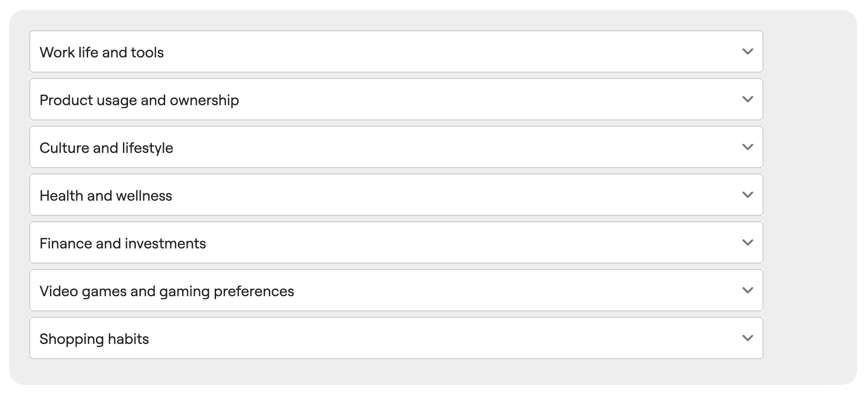The width and height of the screenshot is (868, 394).
Task: Open the Culture and lifestyle accordion
Action: point(396,147)
